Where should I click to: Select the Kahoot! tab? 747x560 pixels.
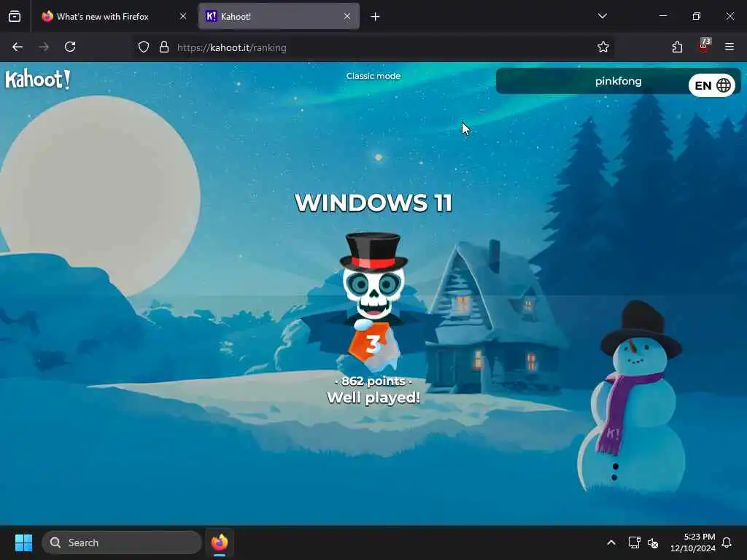279,16
